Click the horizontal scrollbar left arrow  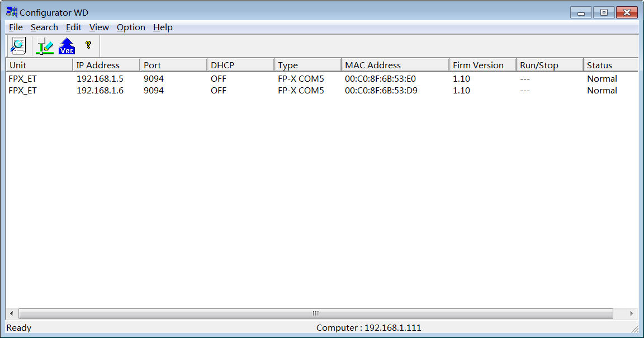(12, 313)
